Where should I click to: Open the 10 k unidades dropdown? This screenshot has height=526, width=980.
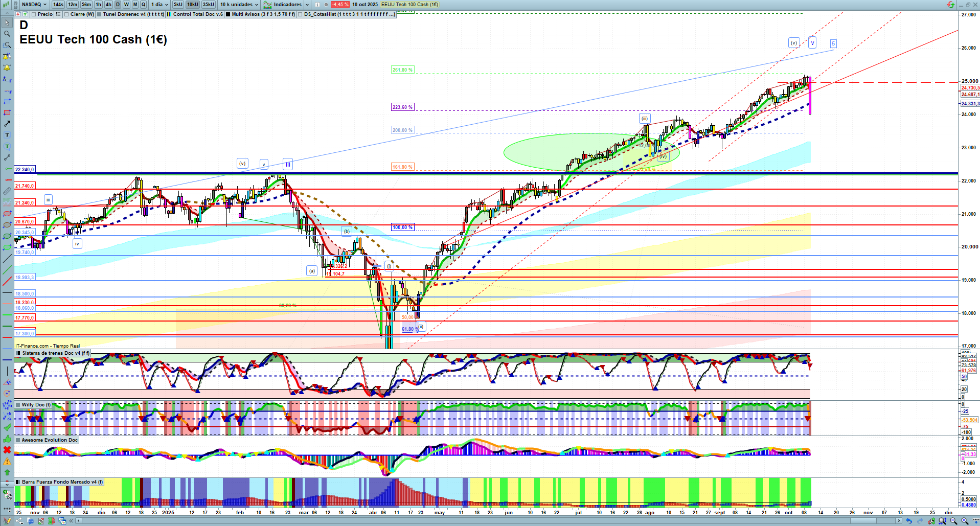click(x=239, y=5)
